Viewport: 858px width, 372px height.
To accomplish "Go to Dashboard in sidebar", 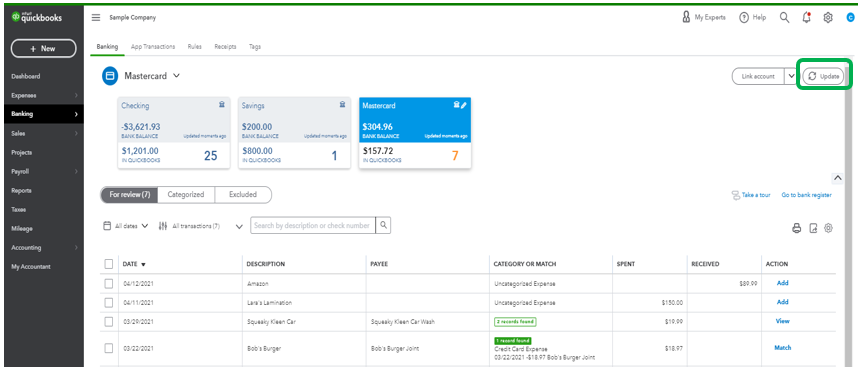I will (26, 76).
